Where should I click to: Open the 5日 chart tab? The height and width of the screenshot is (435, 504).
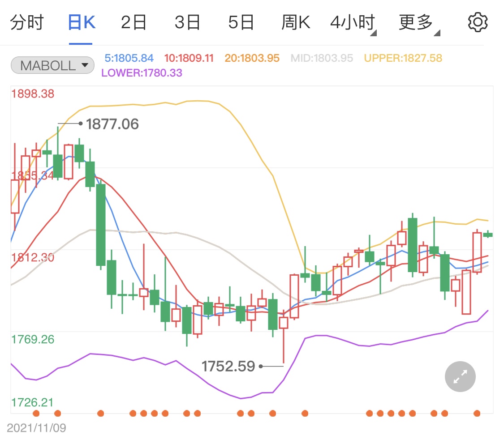(241, 22)
